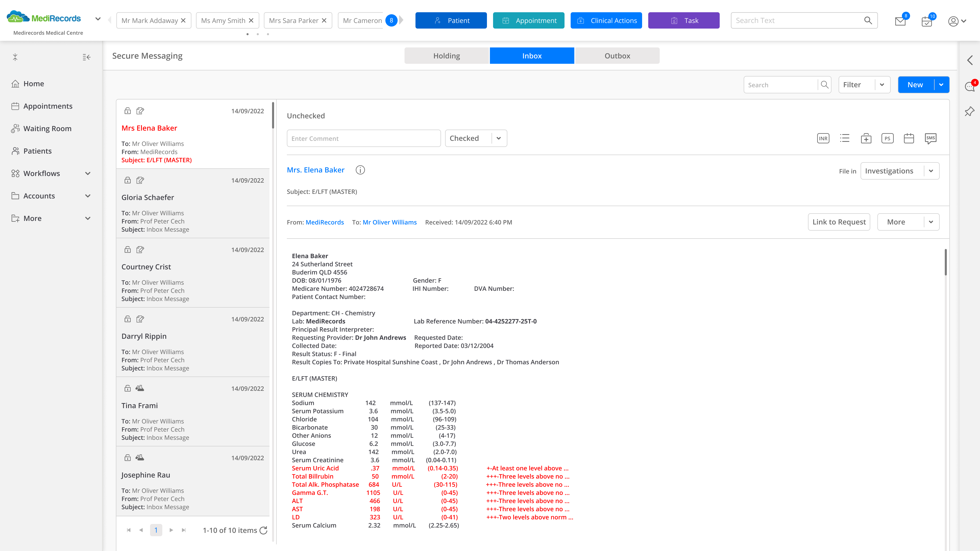Collapse the left sidebar menu

(86, 57)
